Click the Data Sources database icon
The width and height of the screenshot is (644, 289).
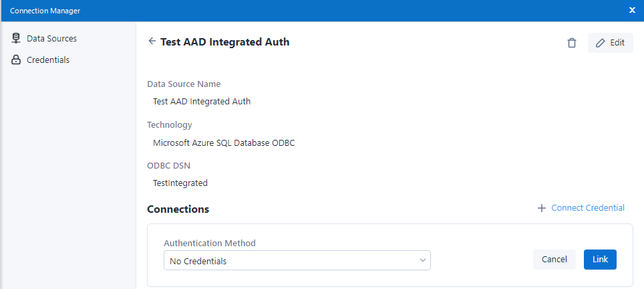pyautogui.click(x=17, y=39)
